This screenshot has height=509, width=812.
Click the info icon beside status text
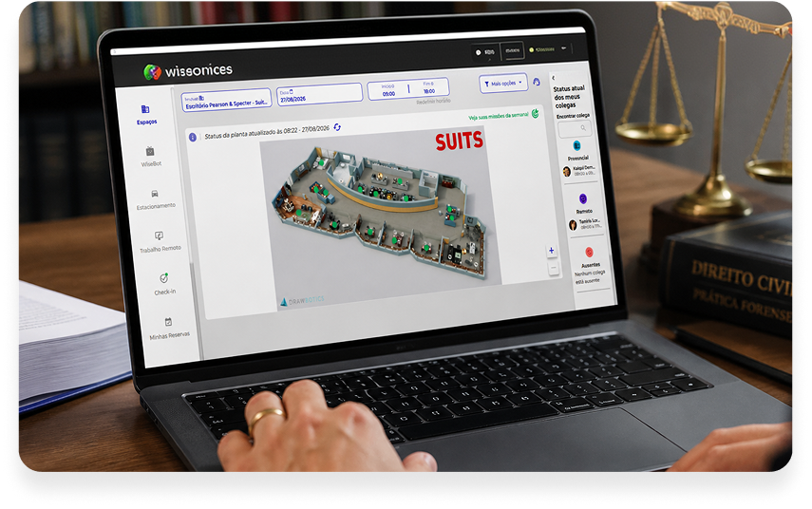pyautogui.click(x=193, y=137)
